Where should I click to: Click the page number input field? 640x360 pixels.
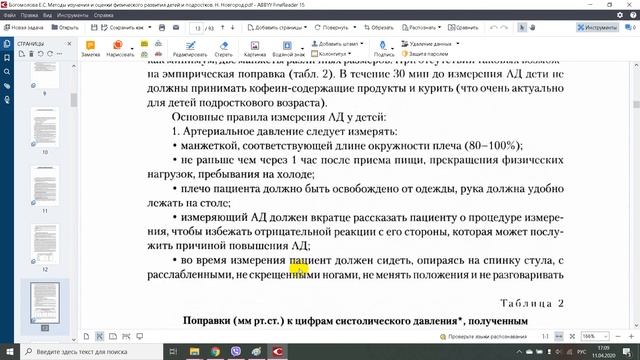point(197,28)
